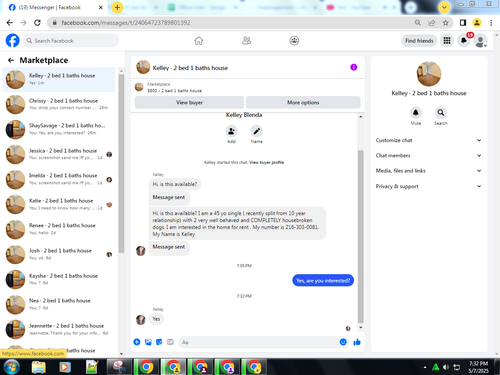Send a thumbs-up like
500x375 pixels.
point(357,342)
